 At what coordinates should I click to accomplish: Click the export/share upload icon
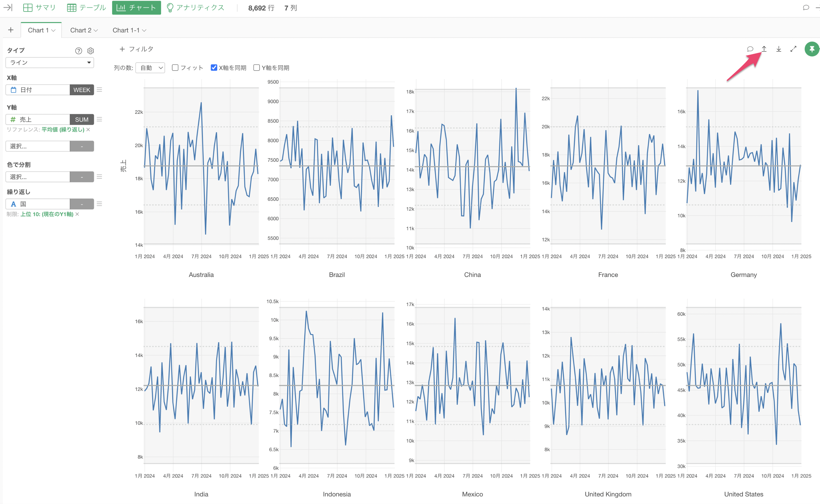(763, 49)
